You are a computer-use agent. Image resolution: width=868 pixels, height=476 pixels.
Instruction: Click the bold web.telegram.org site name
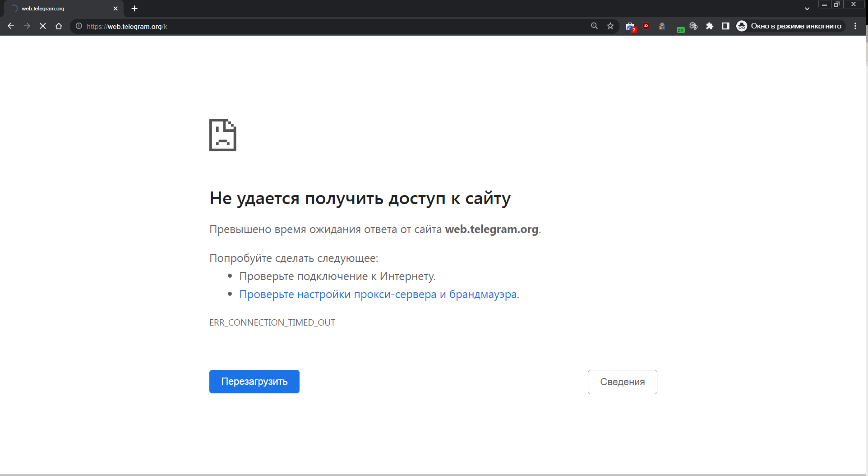(x=492, y=229)
